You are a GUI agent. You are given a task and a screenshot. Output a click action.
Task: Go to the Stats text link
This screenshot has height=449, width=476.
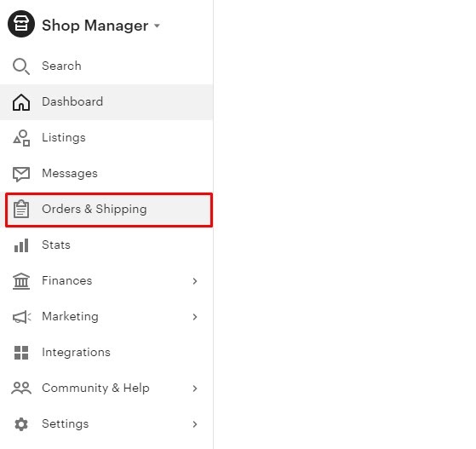pos(56,245)
